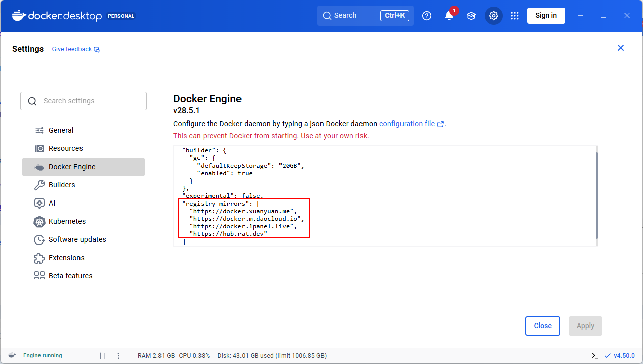Click the "https://docker.m.daocloud.io" line
This screenshot has width=643, height=364.
[x=247, y=219]
